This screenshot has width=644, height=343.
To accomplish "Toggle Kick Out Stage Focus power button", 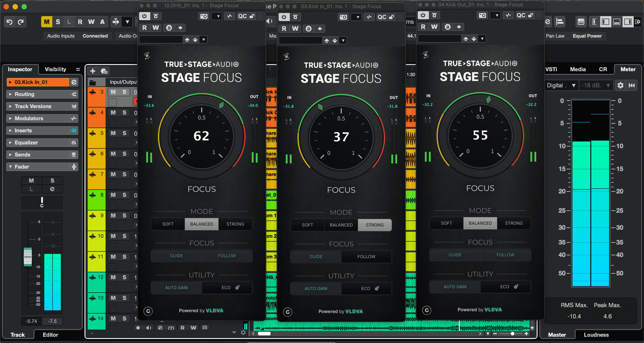I will click(423, 15).
